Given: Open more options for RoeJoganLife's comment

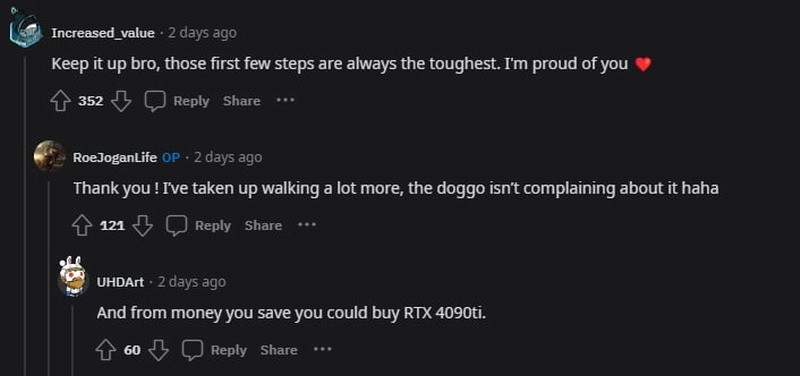Looking at the screenshot, I should pyautogui.click(x=307, y=224).
